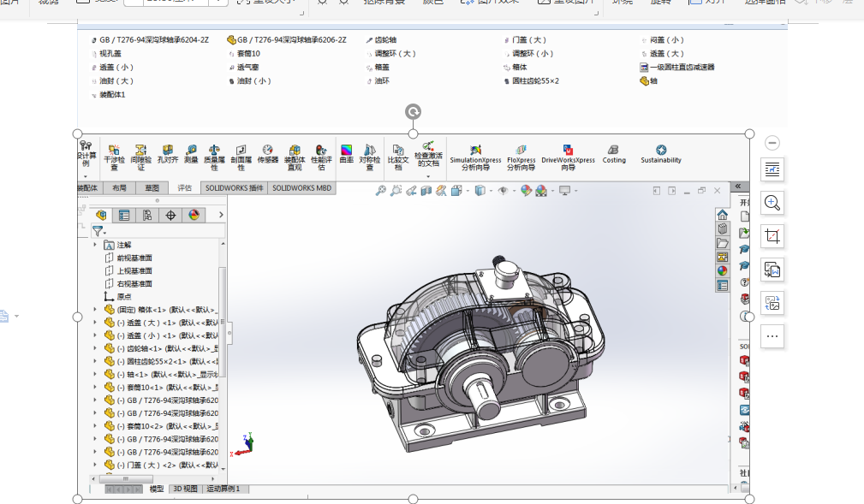
Task: Click the 运动算例 1 motion study tab
Action: click(x=222, y=489)
